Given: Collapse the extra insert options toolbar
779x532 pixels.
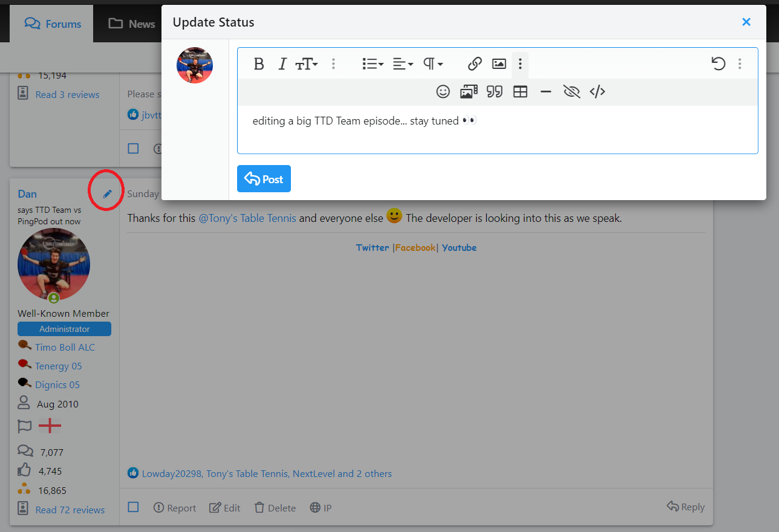Looking at the screenshot, I should click(x=520, y=63).
